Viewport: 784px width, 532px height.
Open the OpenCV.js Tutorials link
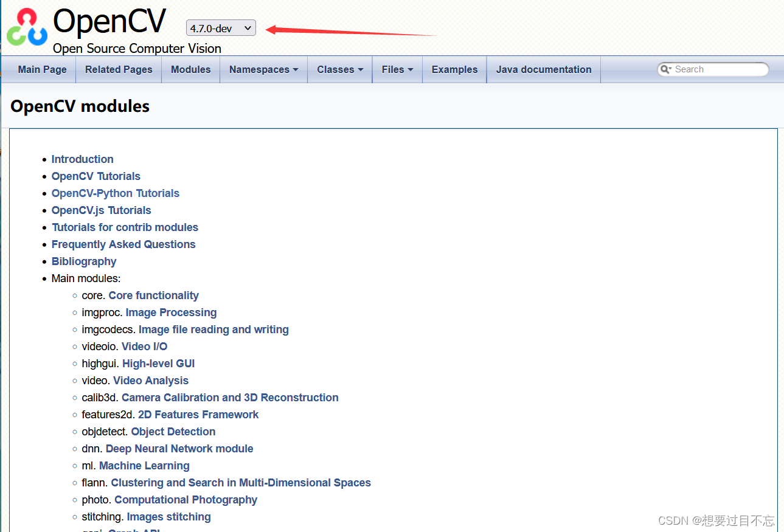(x=101, y=210)
